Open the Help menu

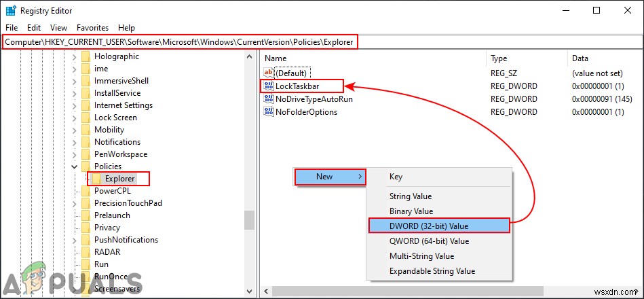point(126,28)
